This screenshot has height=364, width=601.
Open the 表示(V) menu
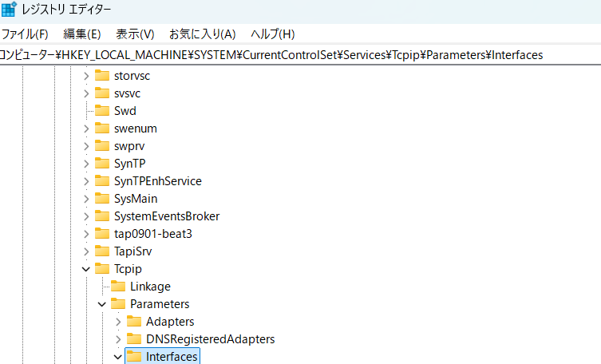pos(135,34)
